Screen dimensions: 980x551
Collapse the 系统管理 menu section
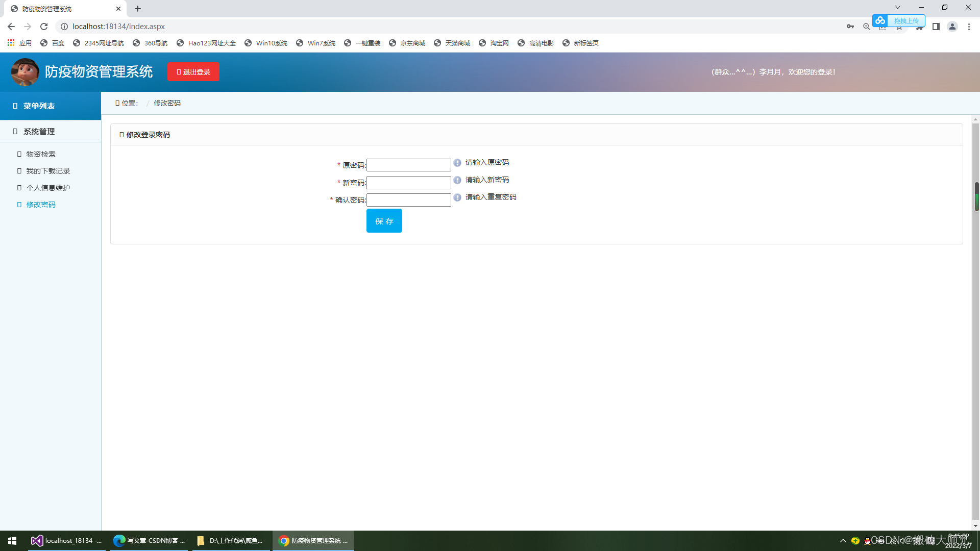click(x=39, y=132)
